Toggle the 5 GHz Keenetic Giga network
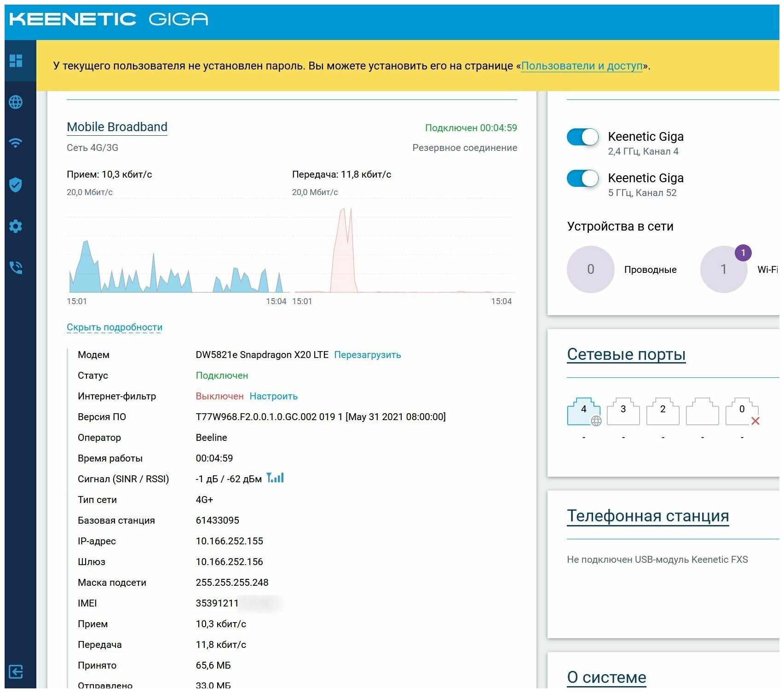The height and width of the screenshot is (693, 784). [x=583, y=179]
